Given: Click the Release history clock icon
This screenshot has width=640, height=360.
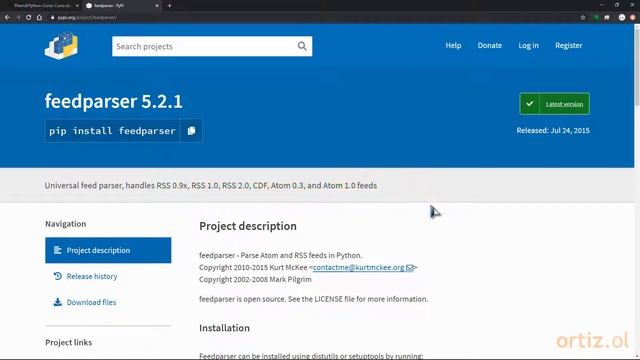Looking at the screenshot, I should click(58, 276).
